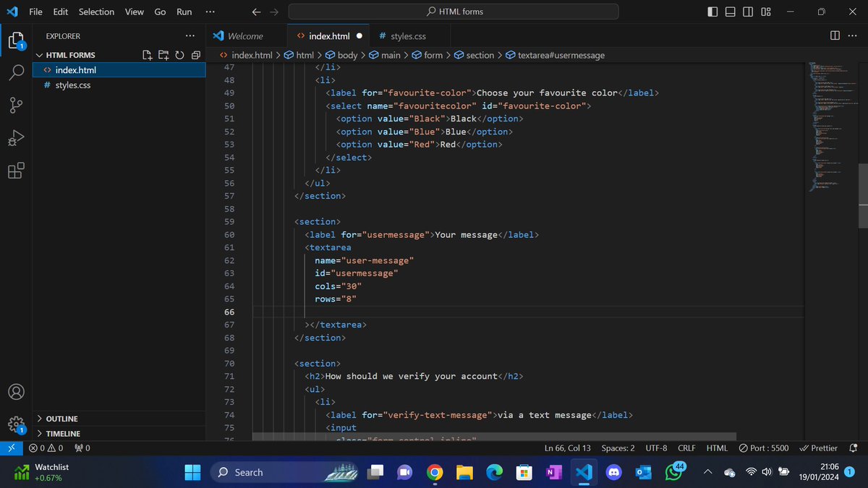Open the Manage settings gear
The image size is (868, 488).
click(16, 424)
